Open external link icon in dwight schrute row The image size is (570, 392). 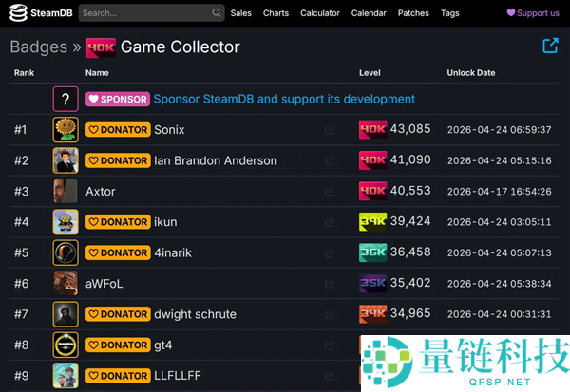coord(329,314)
